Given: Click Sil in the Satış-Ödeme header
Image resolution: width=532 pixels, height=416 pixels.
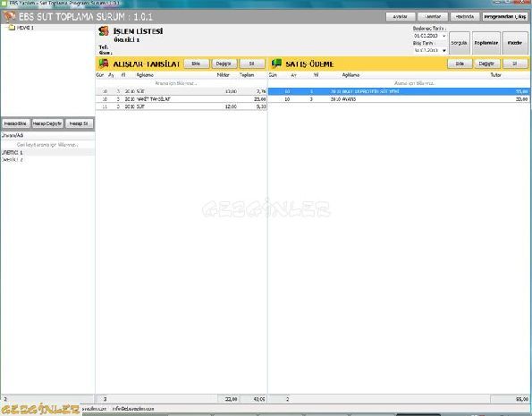Looking at the screenshot, I should tap(515, 64).
